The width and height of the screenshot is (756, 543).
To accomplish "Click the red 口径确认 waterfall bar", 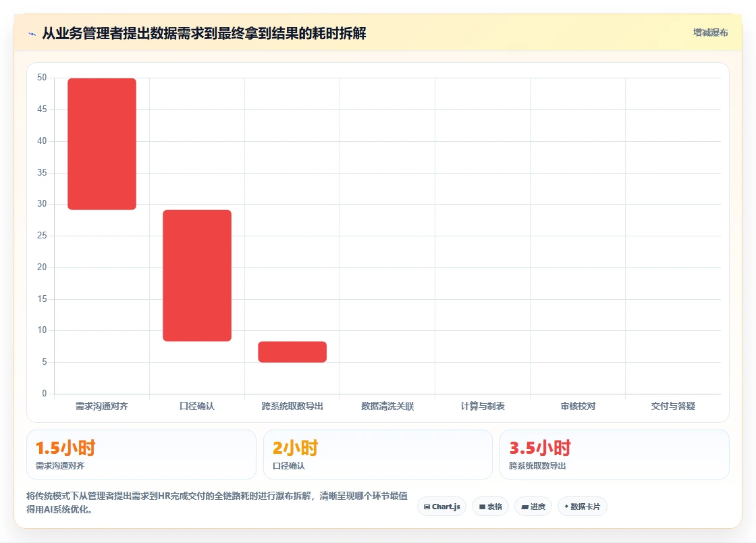I will 197,276.
